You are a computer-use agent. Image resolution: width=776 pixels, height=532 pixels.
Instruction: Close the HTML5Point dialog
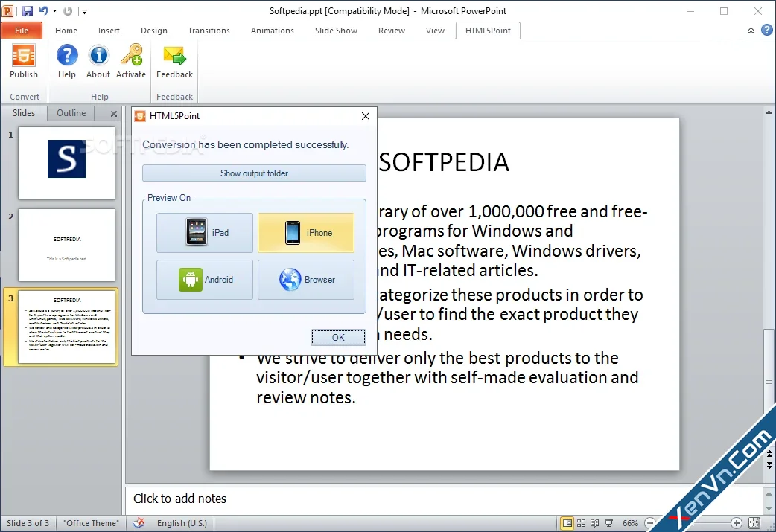click(365, 115)
